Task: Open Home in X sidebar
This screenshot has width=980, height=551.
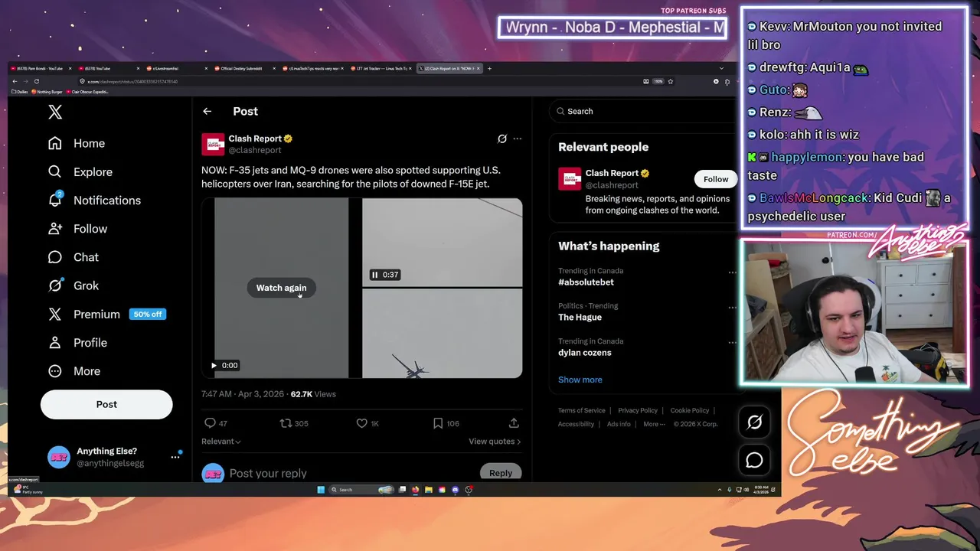Action: (77, 143)
